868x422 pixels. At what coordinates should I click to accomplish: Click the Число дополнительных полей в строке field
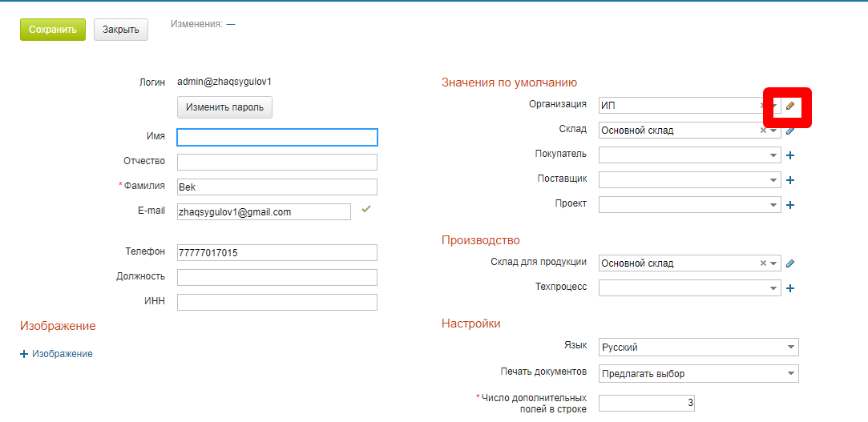pyautogui.click(x=647, y=404)
